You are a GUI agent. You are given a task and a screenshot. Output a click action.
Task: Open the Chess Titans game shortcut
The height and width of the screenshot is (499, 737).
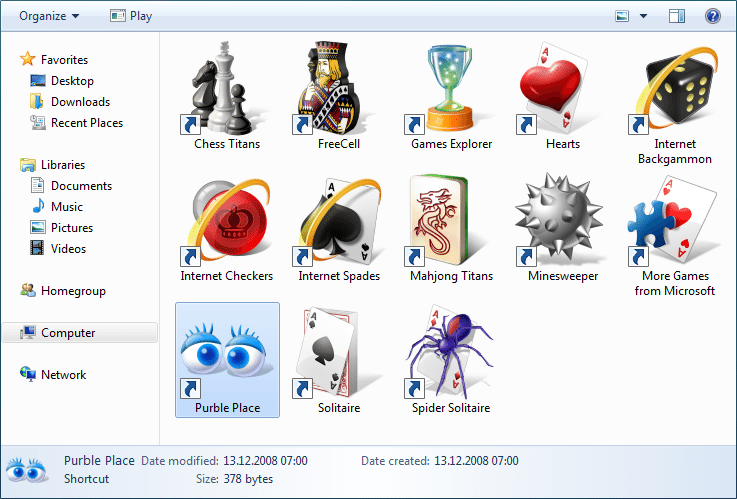pyautogui.click(x=227, y=96)
